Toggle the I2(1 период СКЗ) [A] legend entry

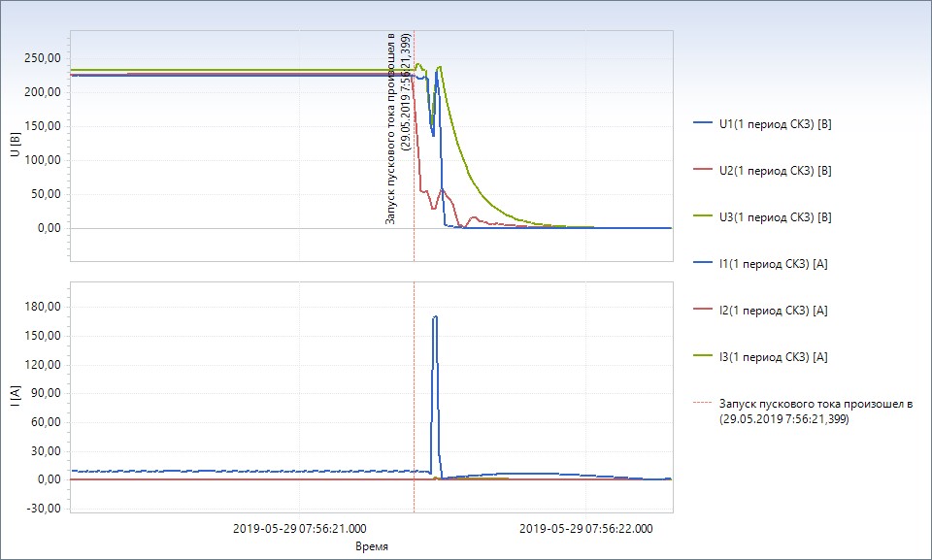tap(773, 310)
